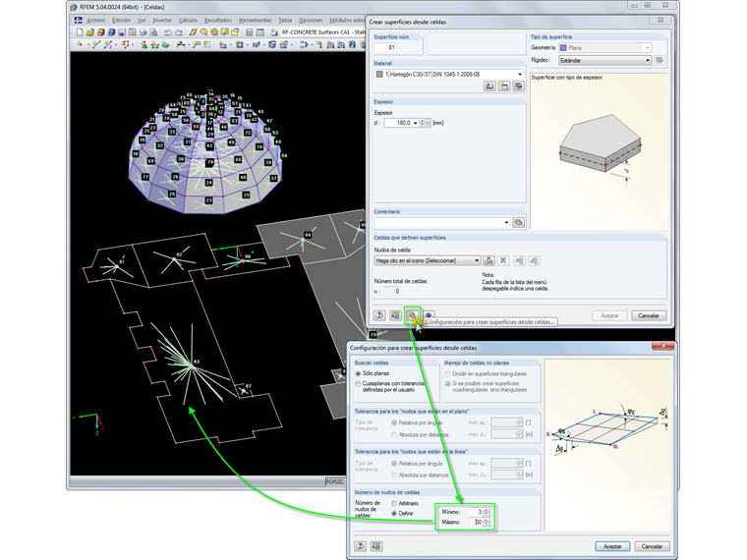This screenshot has width=747, height=560.
Task: Click the Redo arrow in RFEM toolbar
Action: [x=179, y=32]
